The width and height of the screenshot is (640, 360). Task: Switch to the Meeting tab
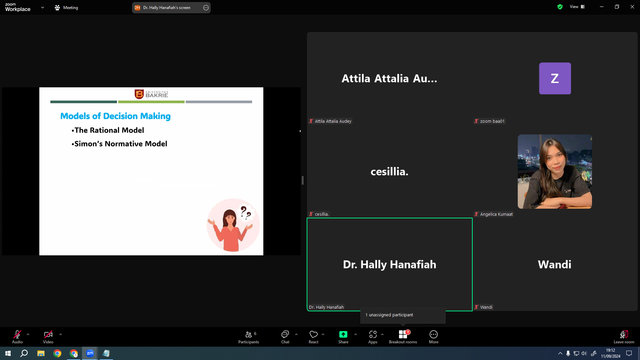tap(66, 7)
